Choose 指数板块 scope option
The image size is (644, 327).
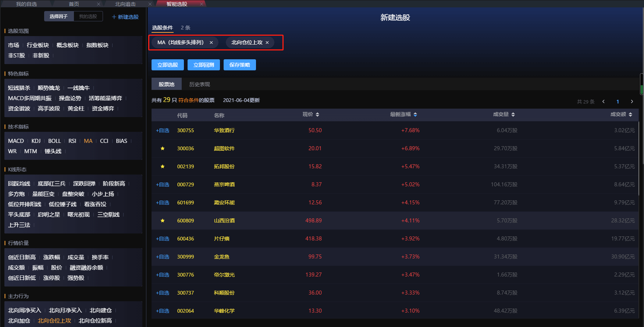97,45
